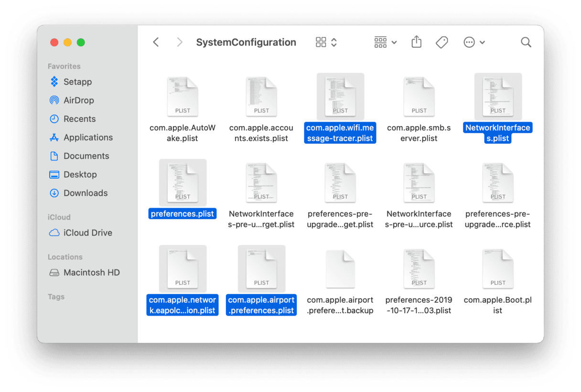Open Macintosh HD in the sidebar
This screenshot has width=581, height=392.
pos(85,273)
